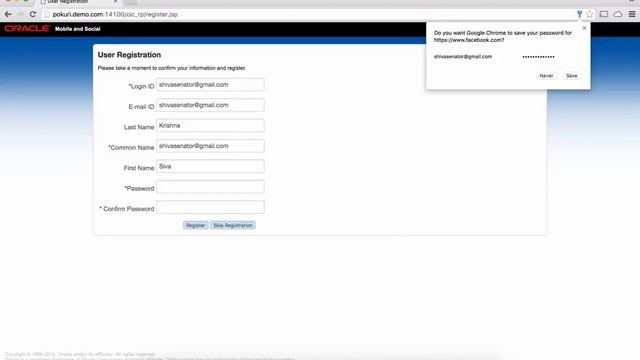Click the Mobile and Social header text

point(78,29)
